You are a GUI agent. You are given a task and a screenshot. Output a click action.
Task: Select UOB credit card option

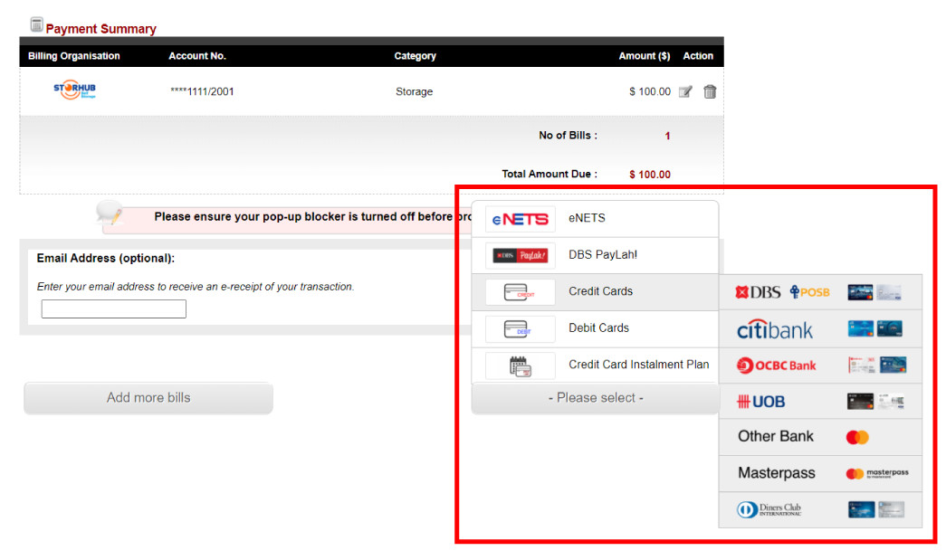[x=820, y=402]
